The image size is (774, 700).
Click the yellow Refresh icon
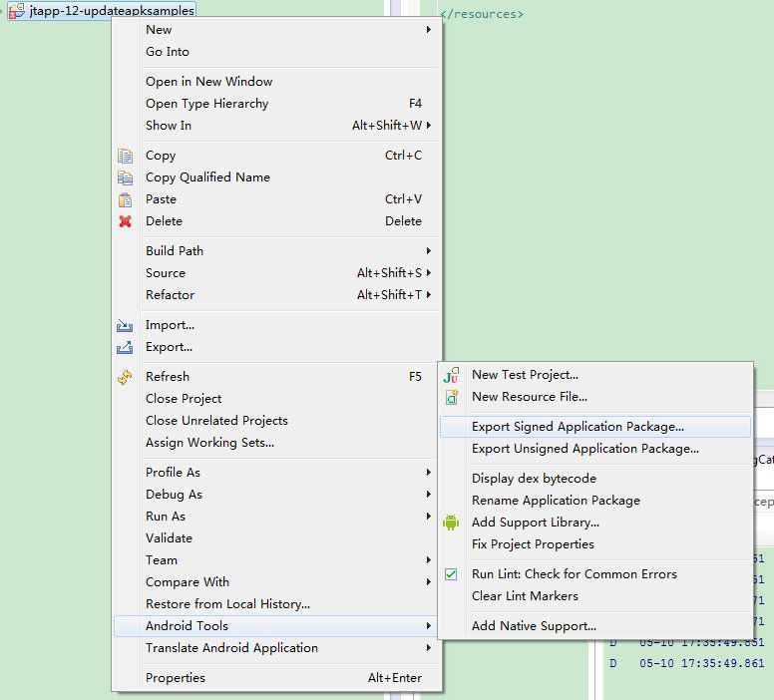pyautogui.click(x=125, y=377)
